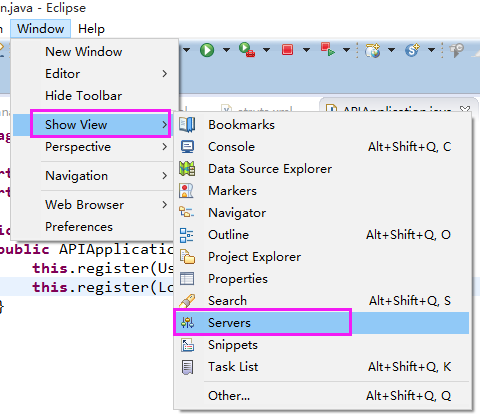Choose New Window menu entry
Image resolution: width=480 pixels, height=414 pixels.
pos(84,52)
